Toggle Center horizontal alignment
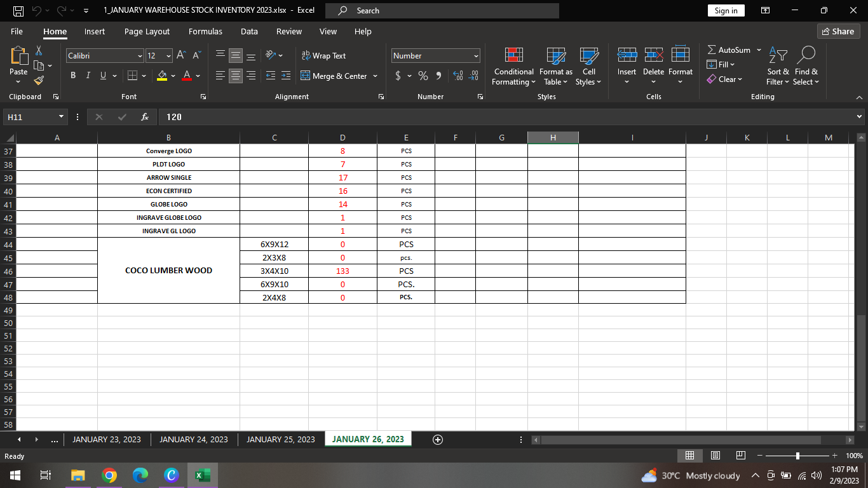The width and height of the screenshot is (868, 488). 236,76
